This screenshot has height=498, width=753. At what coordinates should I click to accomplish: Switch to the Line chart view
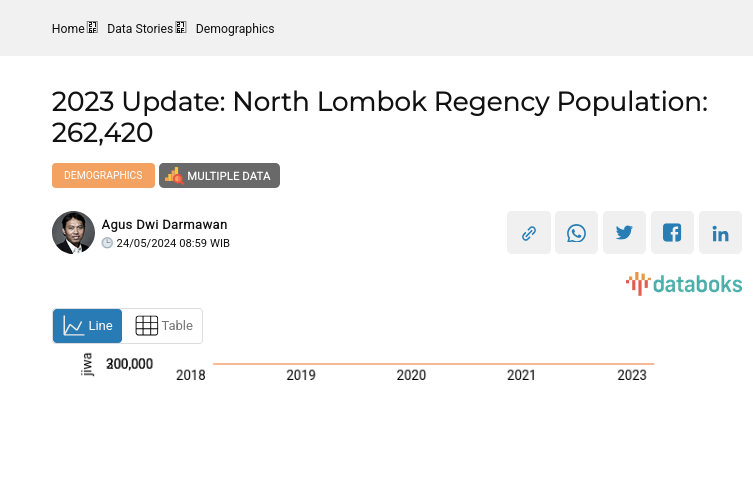coord(88,326)
